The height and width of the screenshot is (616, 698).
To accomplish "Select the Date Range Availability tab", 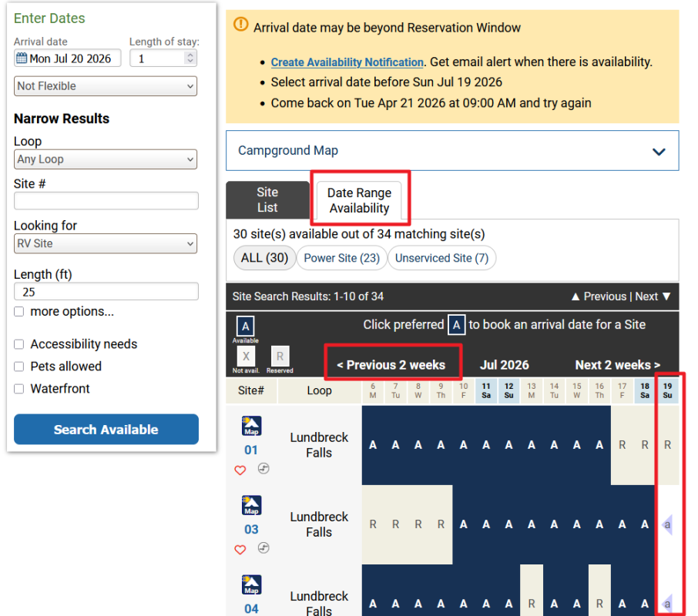I will (x=359, y=200).
